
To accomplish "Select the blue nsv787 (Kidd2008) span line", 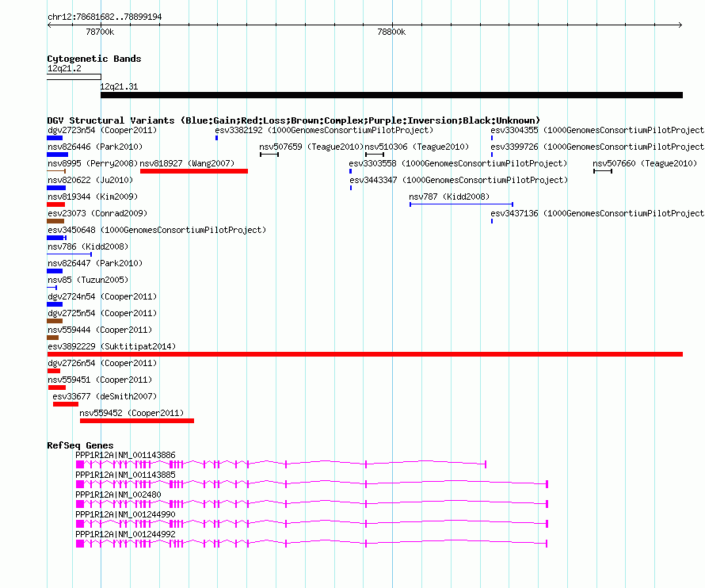I will coord(461,204).
